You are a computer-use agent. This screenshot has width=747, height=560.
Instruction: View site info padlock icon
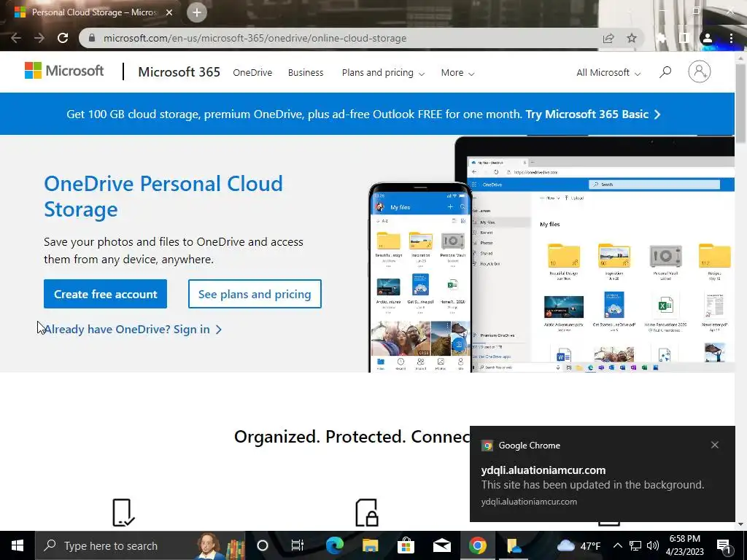point(92,38)
